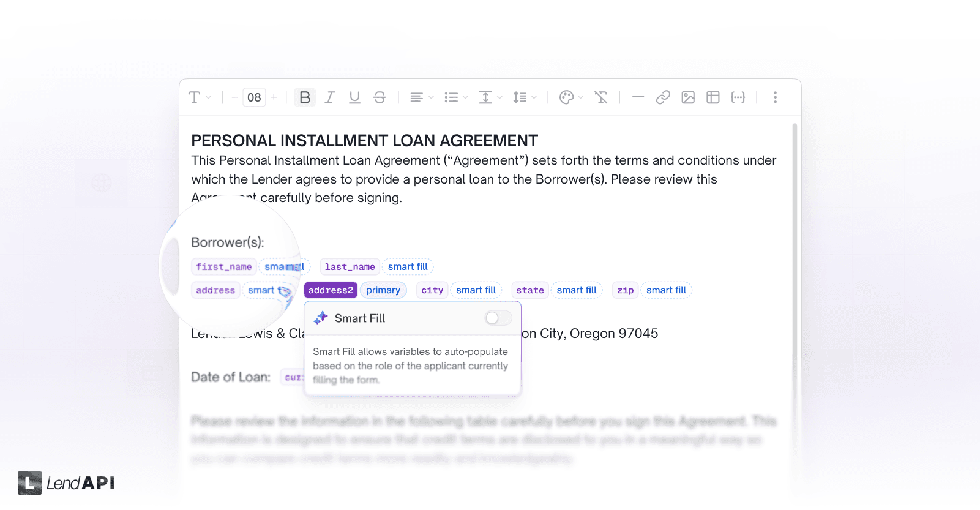Select the state variable tag
Image resolution: width=980 pixels, height=510 pixels.
(x=530, y=290)
